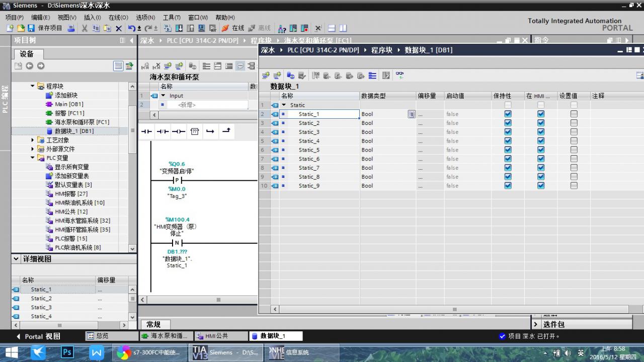Click the start simulation icon in the toolbar
Screen dimensions: 644x362
(202, 28)
